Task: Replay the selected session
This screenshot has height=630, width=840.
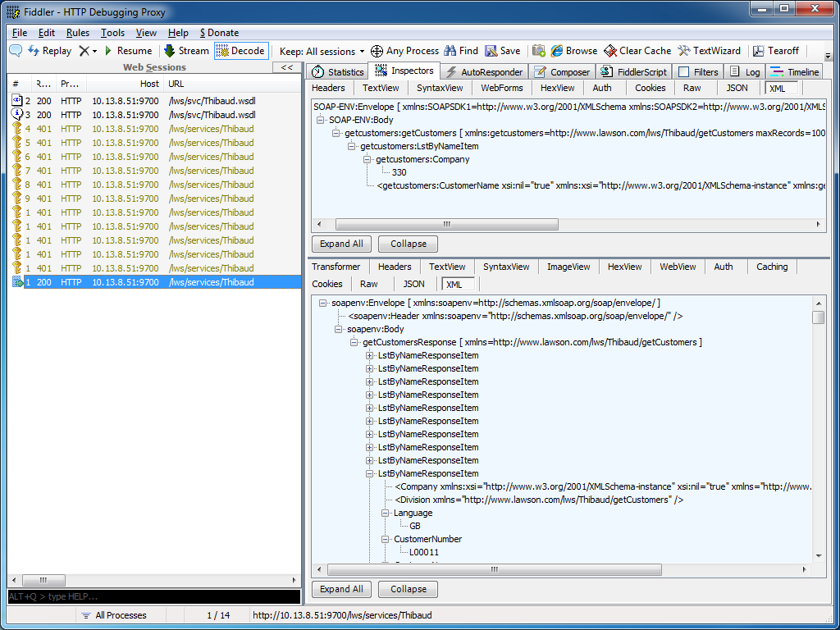Action: pyautogui.click(x=50, y=51)
